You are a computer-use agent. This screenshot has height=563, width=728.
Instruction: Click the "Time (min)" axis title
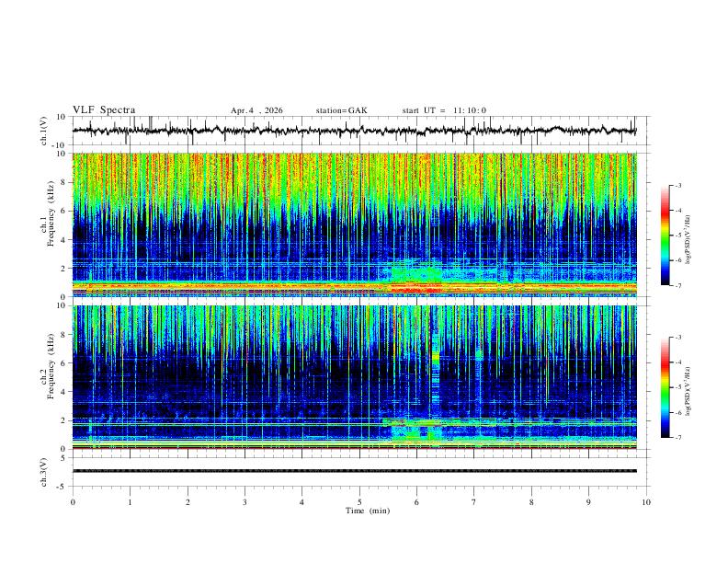368,511
